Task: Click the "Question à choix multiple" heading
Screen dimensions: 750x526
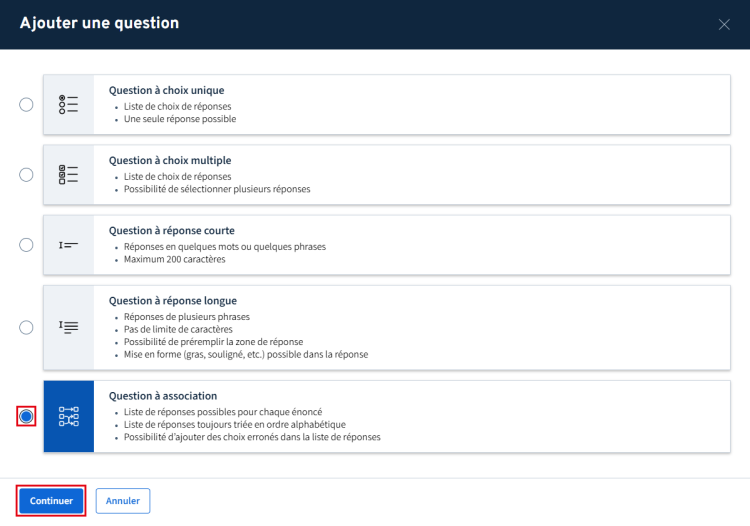Action: (169, 160)
